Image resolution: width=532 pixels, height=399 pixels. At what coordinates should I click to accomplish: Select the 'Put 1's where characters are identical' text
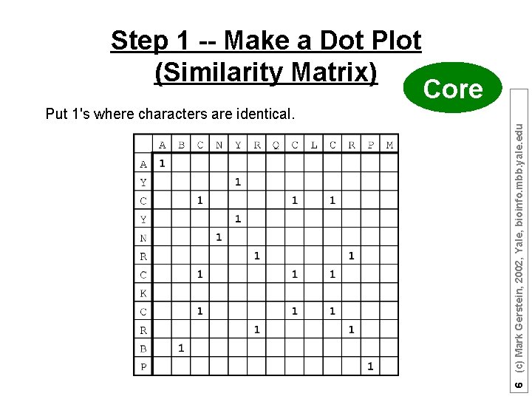pyautogui.click(x=170, y=114)
